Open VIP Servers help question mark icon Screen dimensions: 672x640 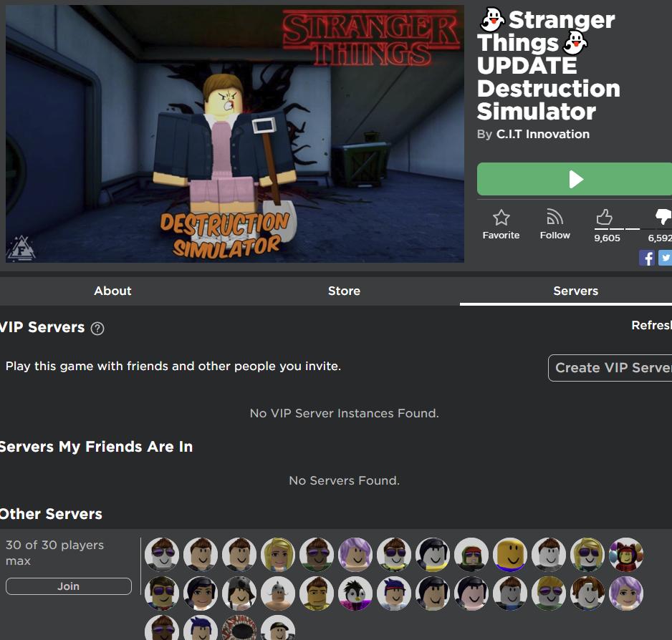(97, 328)
